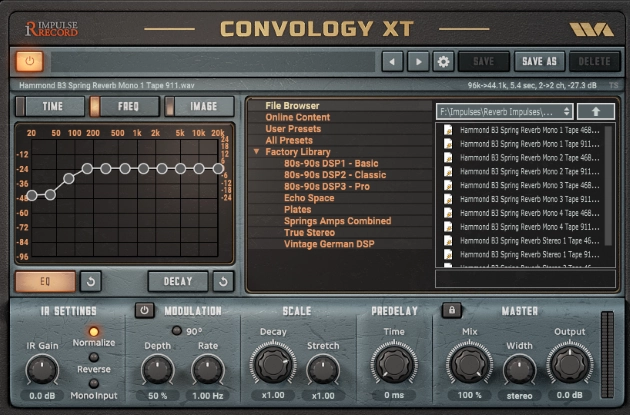
Task: Click the Scale Stretch knob
Action: (323, 370)
